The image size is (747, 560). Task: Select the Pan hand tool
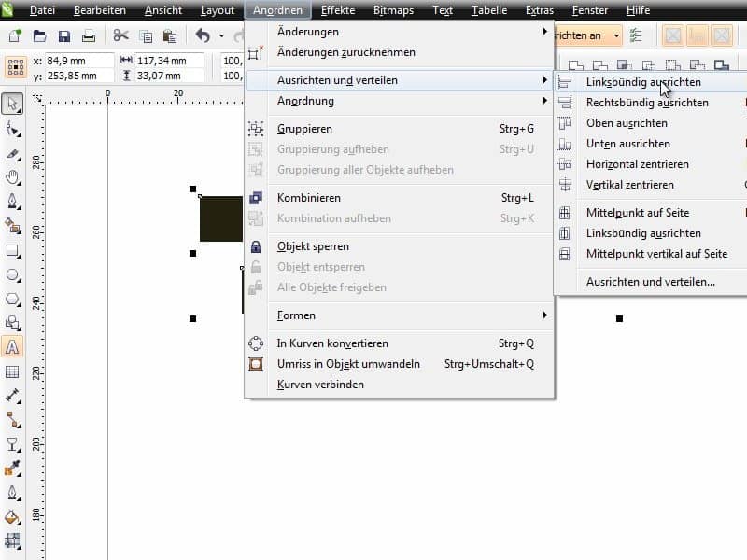click(13, 177)
